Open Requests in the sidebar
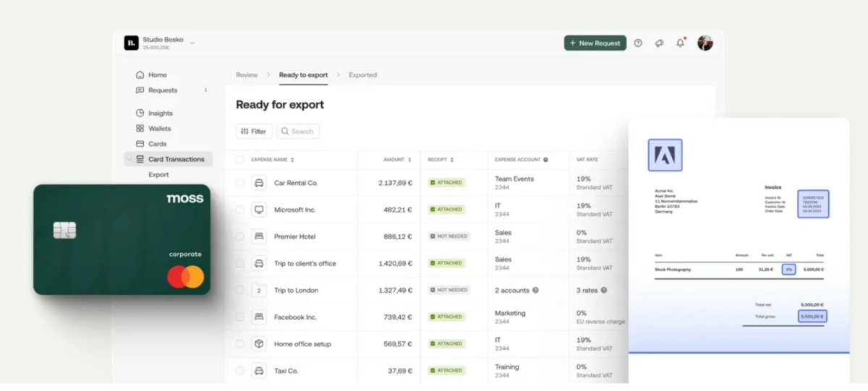The width and height of the screenshot is (868, 391). 163,90
